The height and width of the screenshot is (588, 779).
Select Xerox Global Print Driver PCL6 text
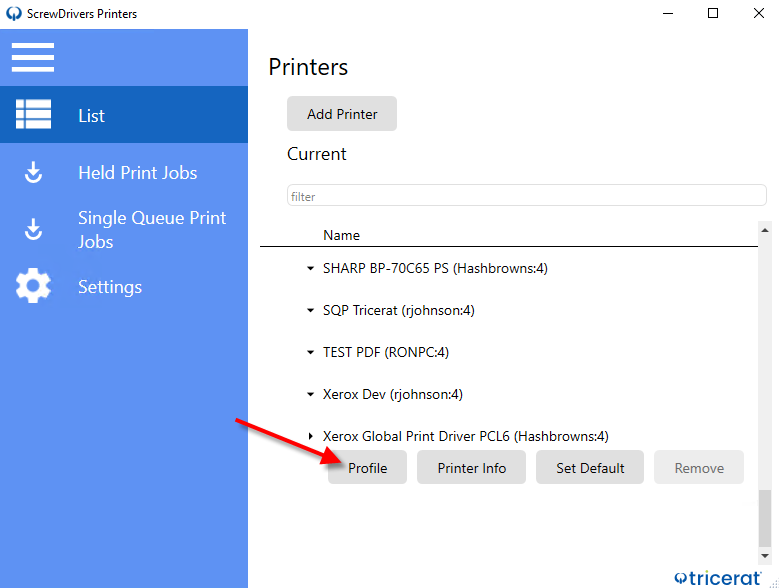click(466, 436)
